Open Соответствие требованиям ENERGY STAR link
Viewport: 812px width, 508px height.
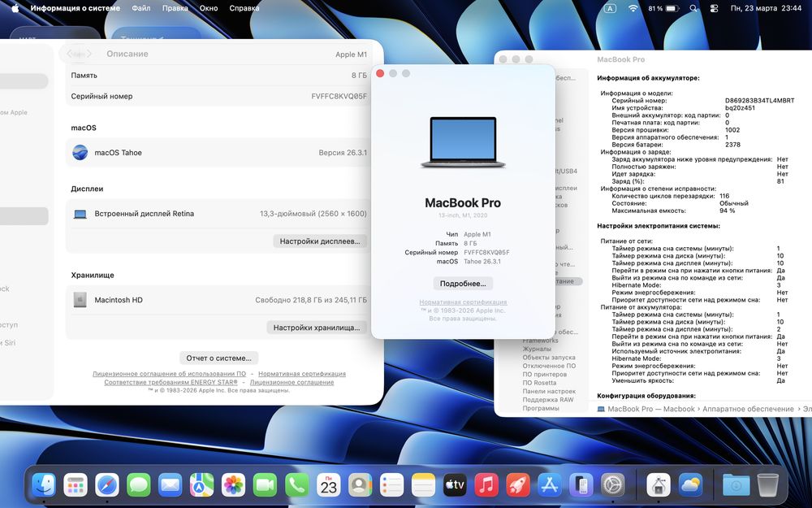(171, 382)
